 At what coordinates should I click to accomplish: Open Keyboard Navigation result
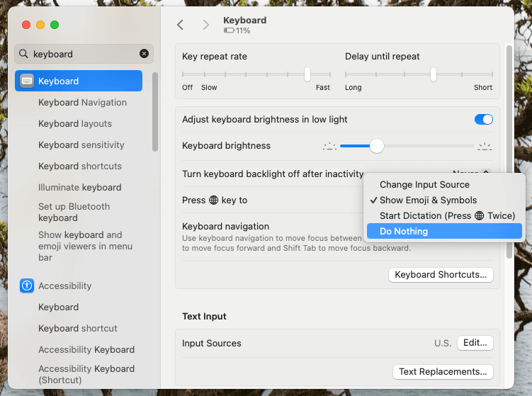coord(82,102)
